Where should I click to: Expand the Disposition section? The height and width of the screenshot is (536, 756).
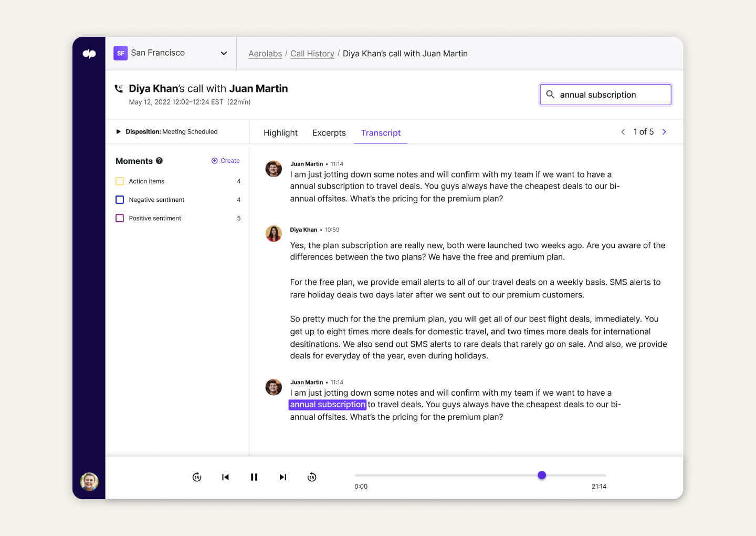click(x=118, y=131)
